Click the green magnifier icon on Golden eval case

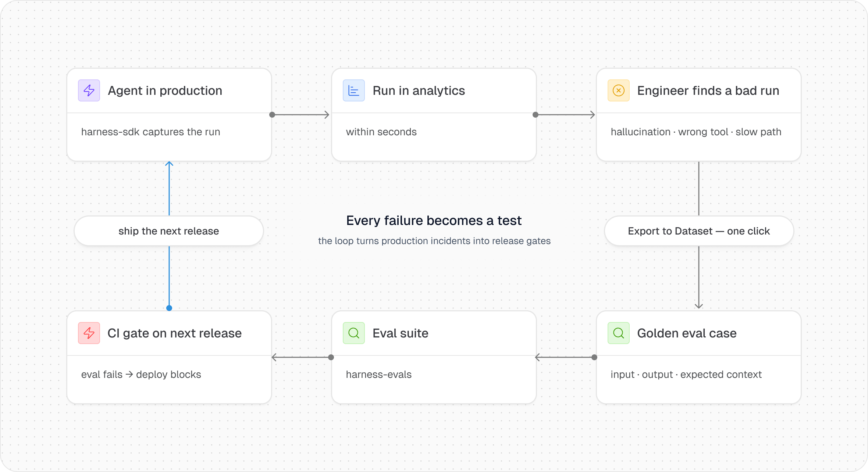tap(619, 333)
